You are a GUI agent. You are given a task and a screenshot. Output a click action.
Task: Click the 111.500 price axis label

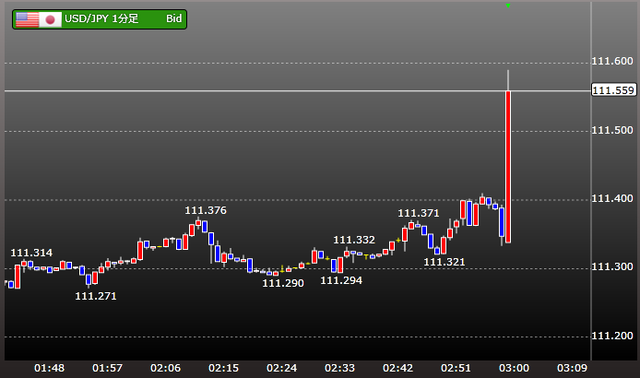click(612, 130)
